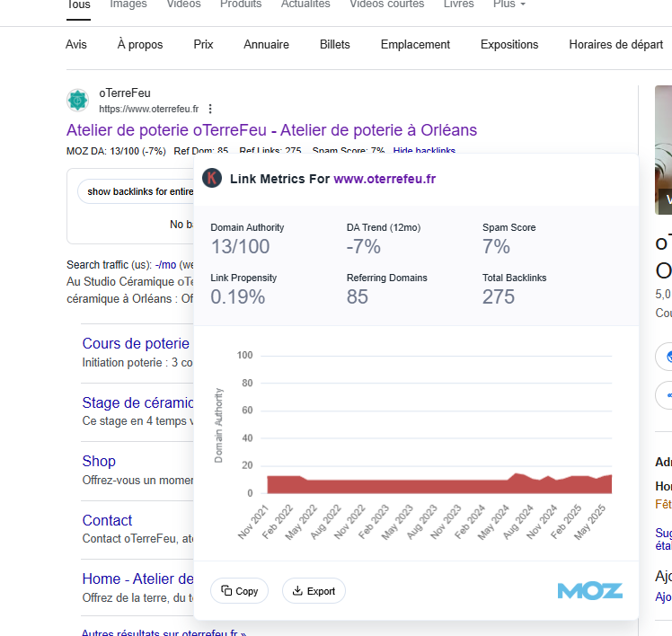Open the Atelier de poterie oTerreFeu result title

271,130
